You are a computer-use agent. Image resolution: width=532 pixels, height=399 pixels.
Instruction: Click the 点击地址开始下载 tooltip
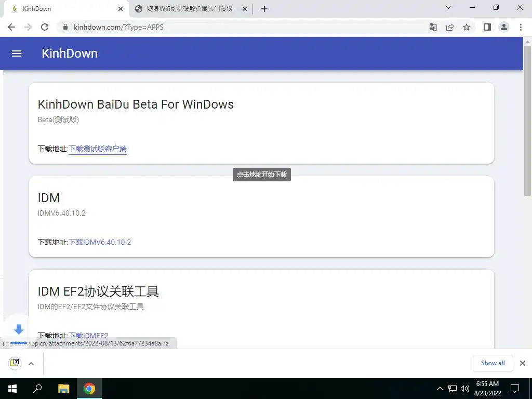(262, 175)
